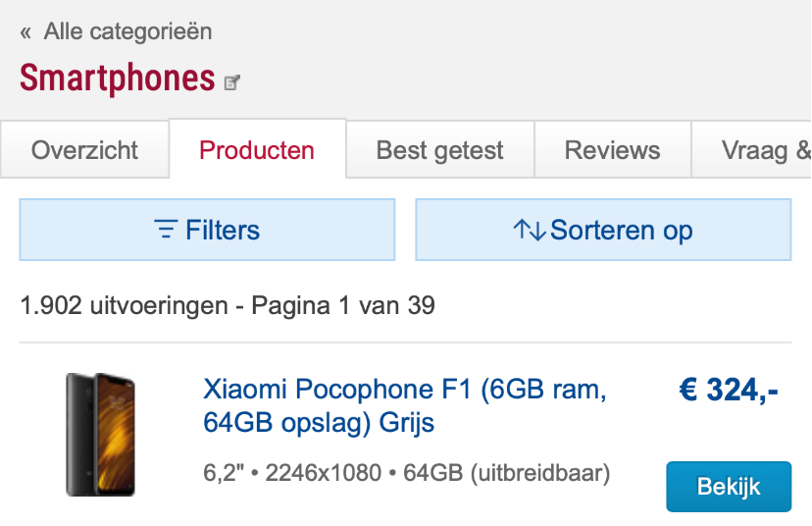The height and width of the screenshot is (526, 812).
Task: Go back to Alle categorieën
Action: point(127,32)
